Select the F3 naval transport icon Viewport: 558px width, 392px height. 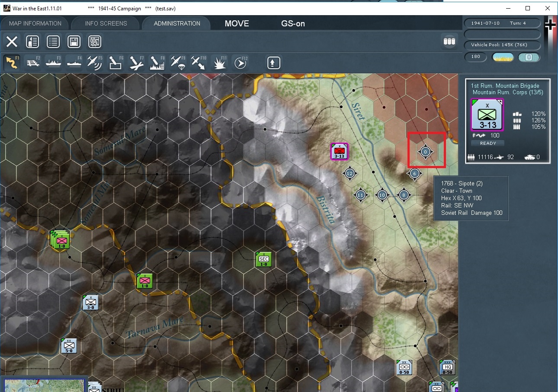tap(53, 63)
